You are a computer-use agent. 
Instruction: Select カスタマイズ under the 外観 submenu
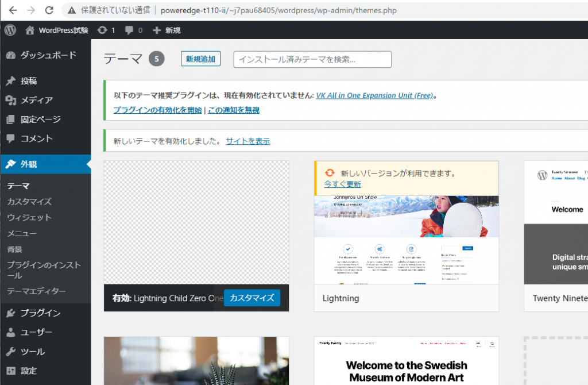pos(29,202)
